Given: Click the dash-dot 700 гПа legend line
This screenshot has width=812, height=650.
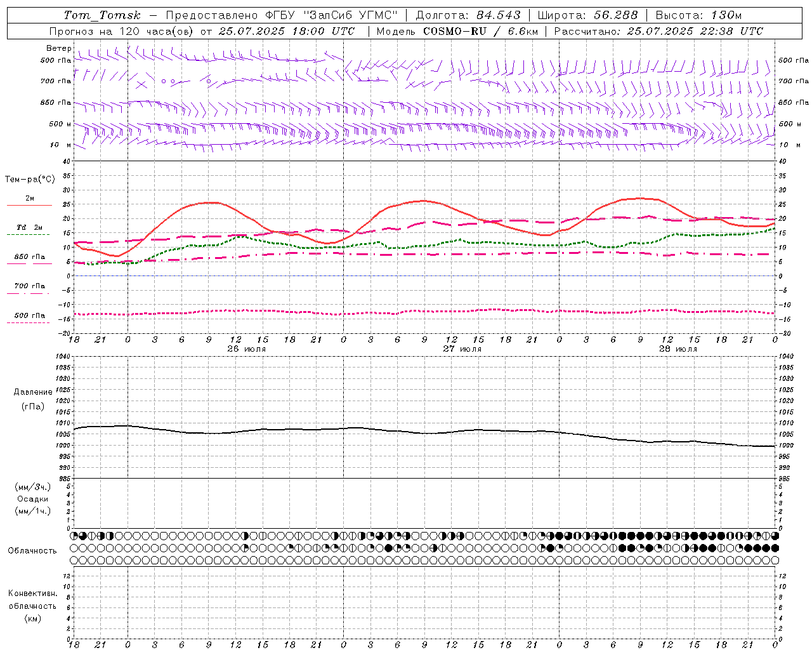Looking at the screenshot, I should [28, 293].
